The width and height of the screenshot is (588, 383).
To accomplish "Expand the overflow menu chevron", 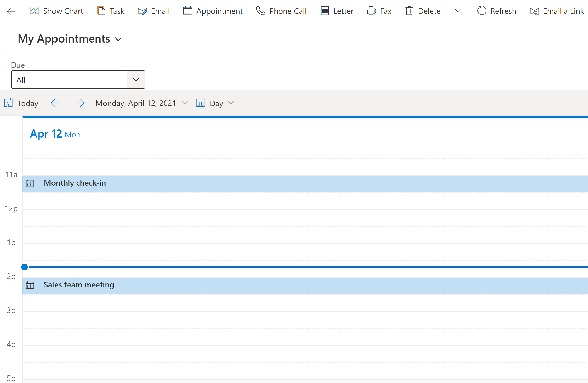I will 458,11.
